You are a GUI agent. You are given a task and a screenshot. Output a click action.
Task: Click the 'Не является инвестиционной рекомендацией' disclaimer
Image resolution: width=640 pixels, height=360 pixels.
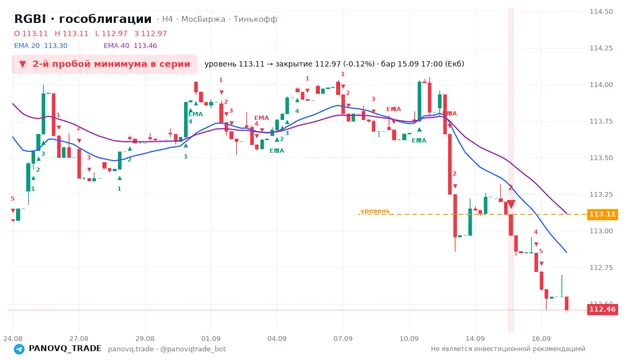[508, 349]
